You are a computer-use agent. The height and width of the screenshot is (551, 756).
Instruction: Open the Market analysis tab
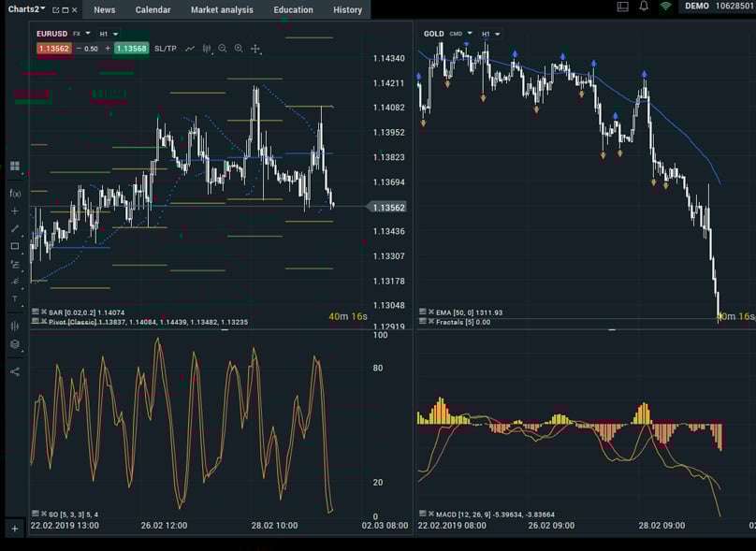(222, 9)
